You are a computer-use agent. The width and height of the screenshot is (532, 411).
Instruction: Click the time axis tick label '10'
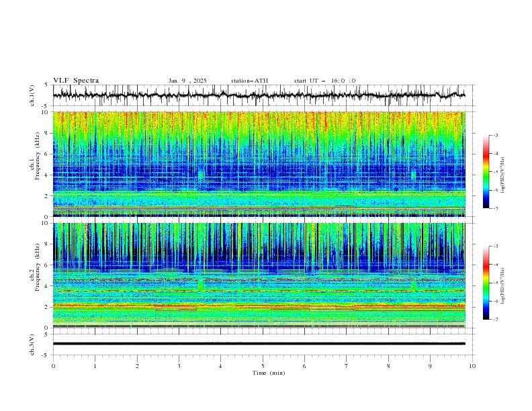pyautogui.click(x=472, y=366)
